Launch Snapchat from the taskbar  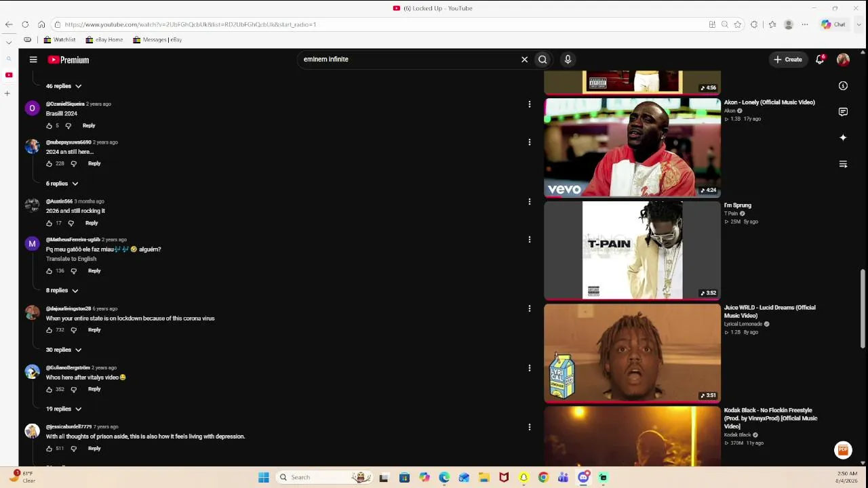point(524,477)
